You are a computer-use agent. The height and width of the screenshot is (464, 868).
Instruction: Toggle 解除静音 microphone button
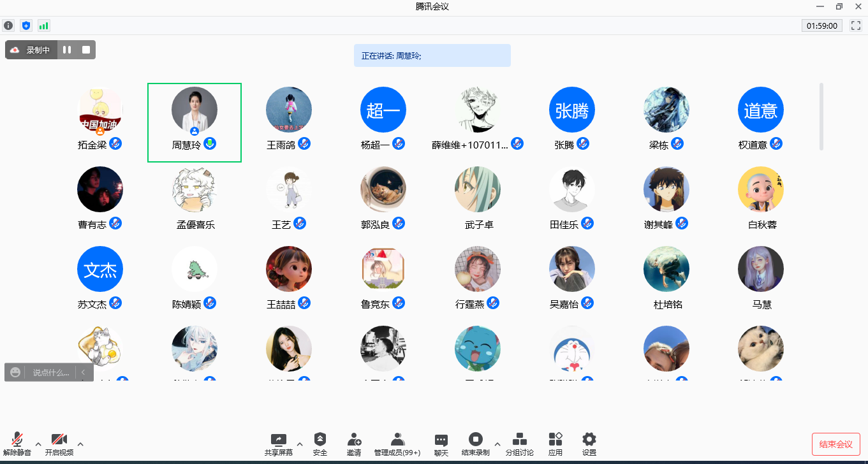click(x=17, y=444)
